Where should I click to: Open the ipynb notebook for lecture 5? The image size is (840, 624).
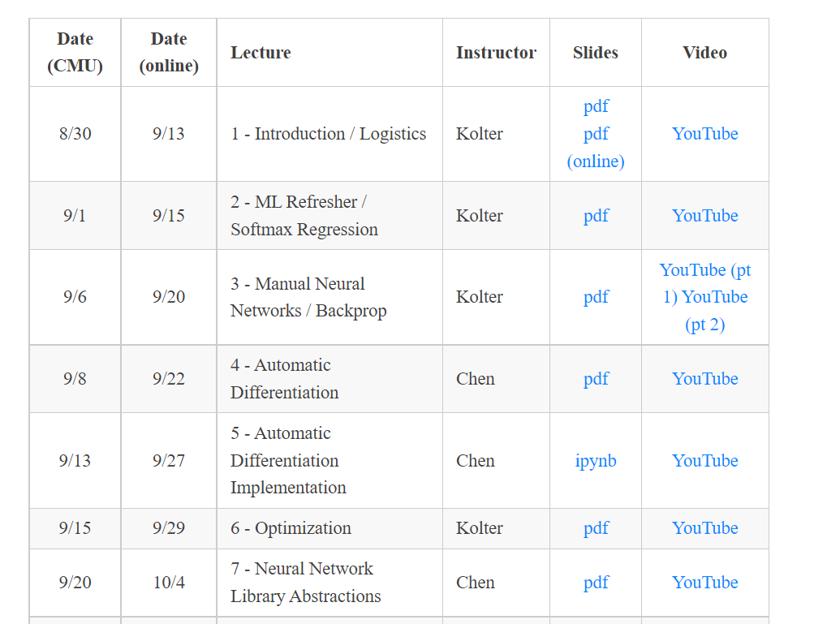pyautogui.click(x=596, y=461)
